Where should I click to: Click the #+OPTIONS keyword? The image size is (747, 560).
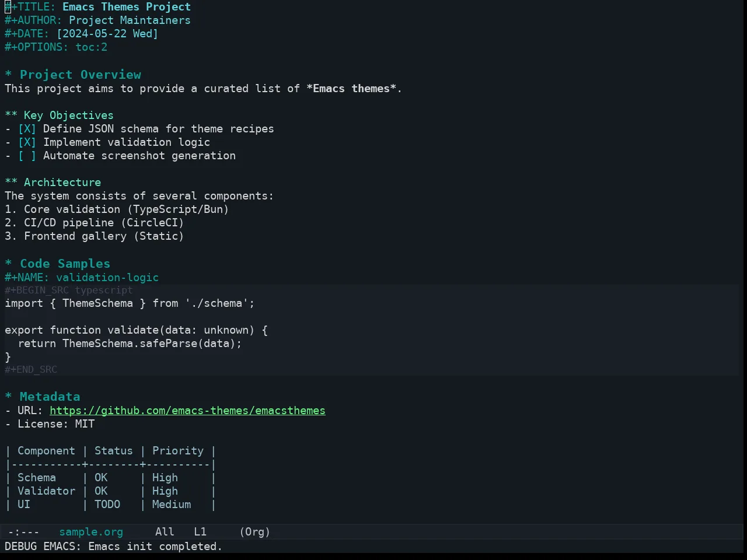point(37,47)
